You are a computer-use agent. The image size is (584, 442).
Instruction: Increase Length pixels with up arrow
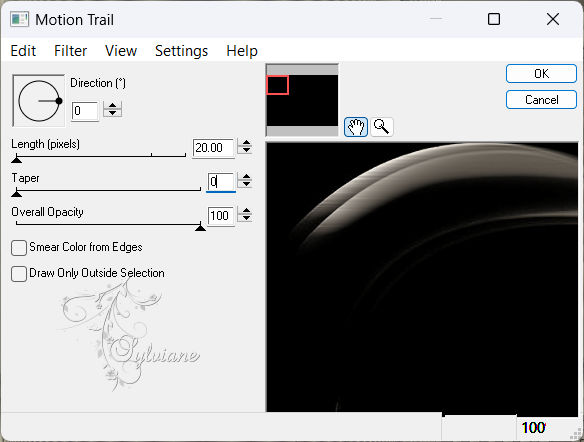(x=246, y=143)
